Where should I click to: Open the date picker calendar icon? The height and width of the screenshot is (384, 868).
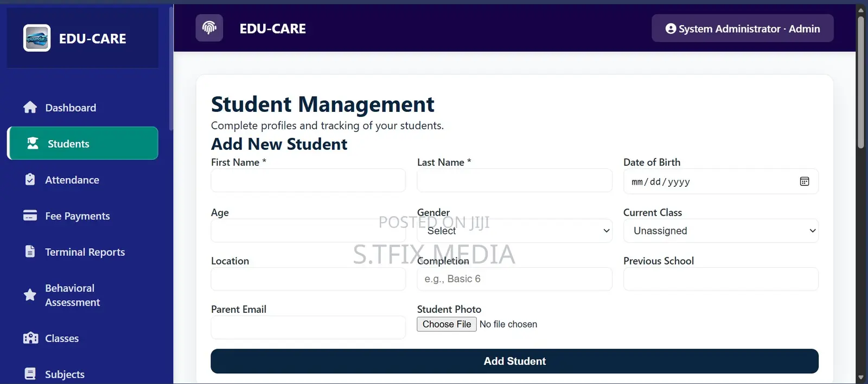805,181
